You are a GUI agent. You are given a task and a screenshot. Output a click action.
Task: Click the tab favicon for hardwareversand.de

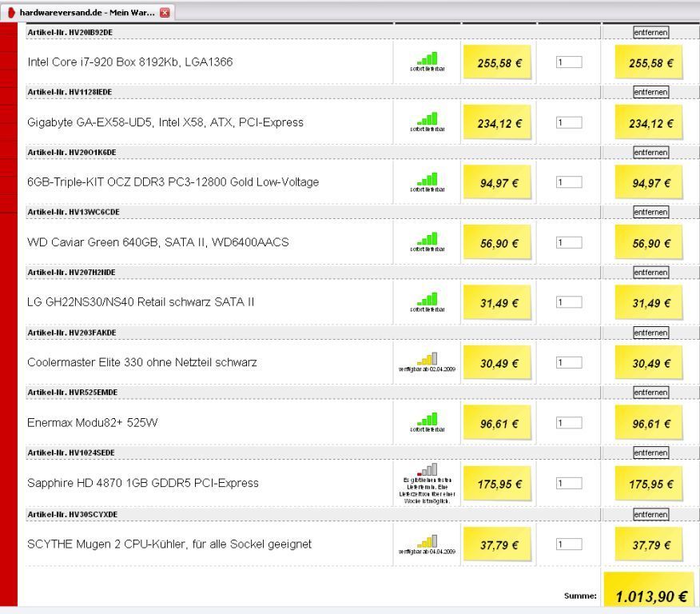(12, 13)
